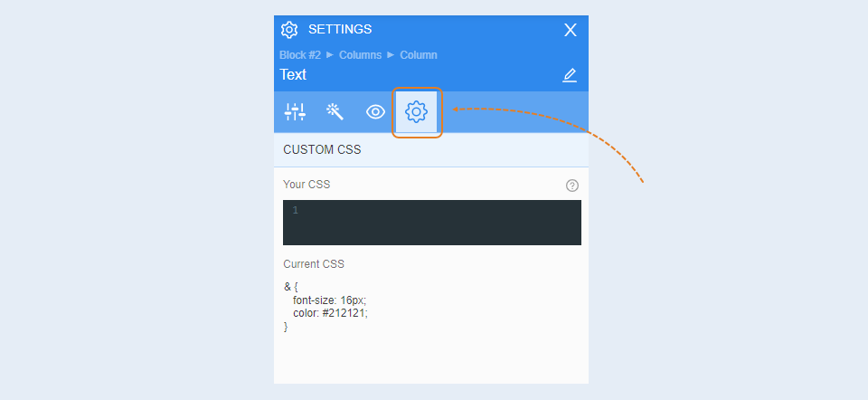This screenshot has height=400, width=868.
Task: Click arrow between Block #2 and Columns
Action: coord(330,55)
